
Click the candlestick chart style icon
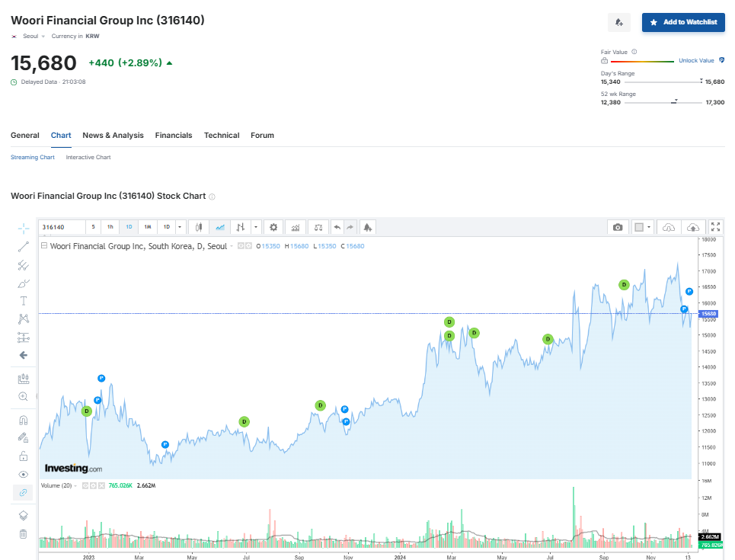[x=199, y=228]
